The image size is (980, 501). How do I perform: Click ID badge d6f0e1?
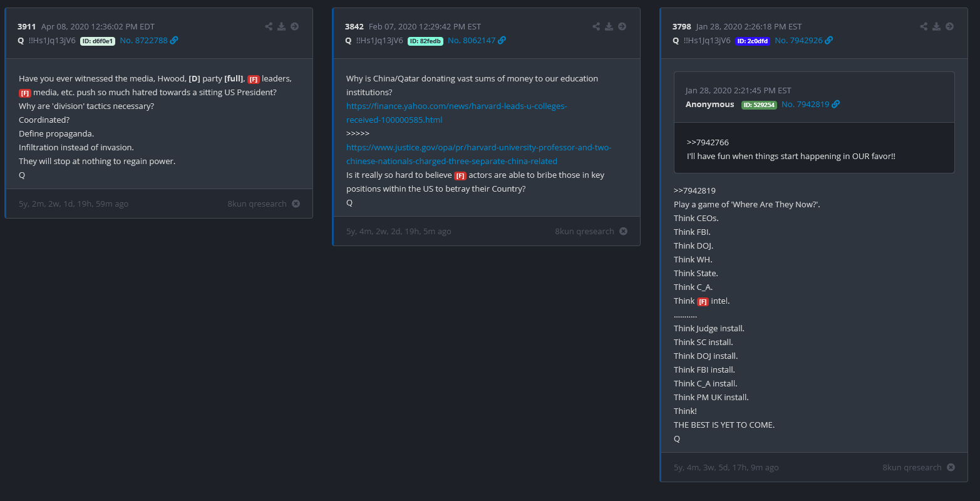click(98, 41)
